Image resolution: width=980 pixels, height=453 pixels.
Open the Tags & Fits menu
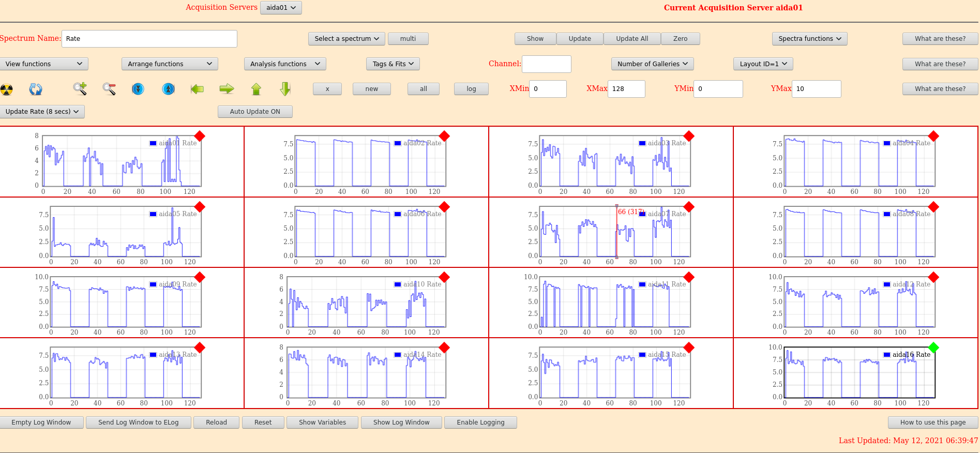click(393, 64)
